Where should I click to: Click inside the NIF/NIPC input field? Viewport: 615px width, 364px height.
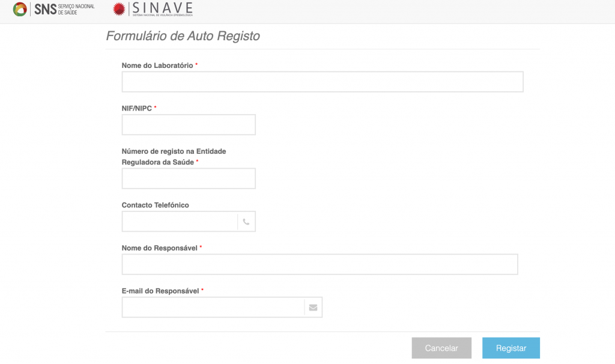[189, 124]
